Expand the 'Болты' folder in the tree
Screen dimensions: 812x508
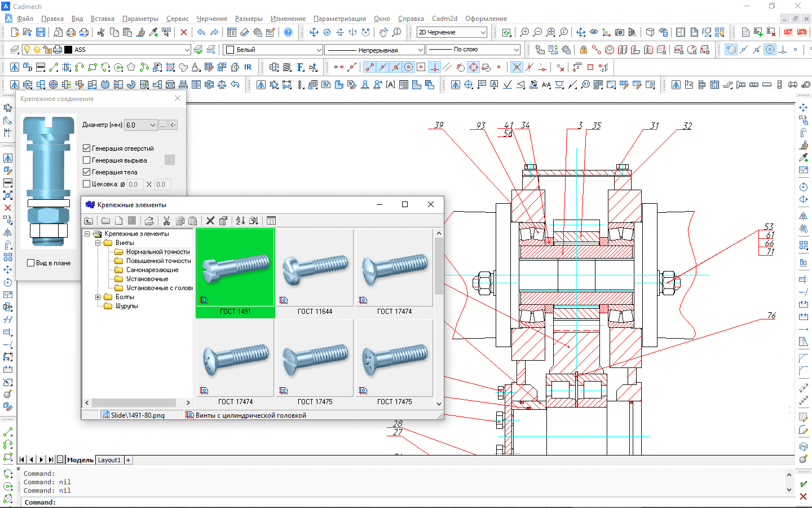(x=98, y=297)
